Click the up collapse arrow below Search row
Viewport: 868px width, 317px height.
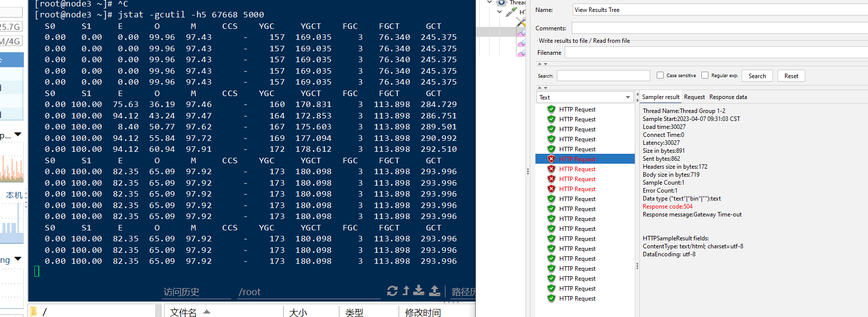pyautogui.click(x=539, y=88)
